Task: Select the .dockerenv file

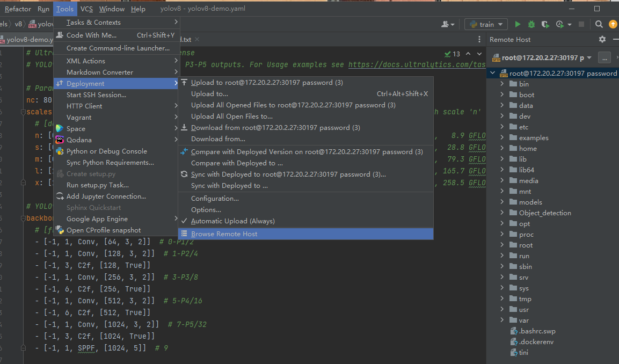Action: click(536, 342)
